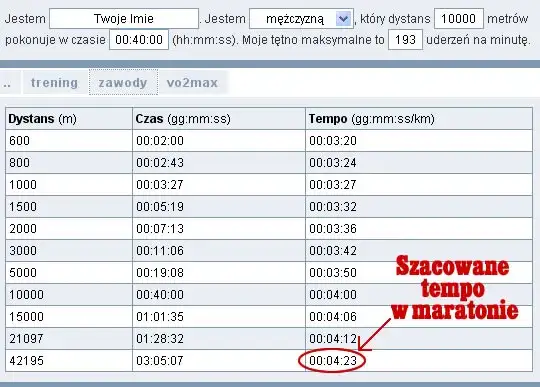540x387 pixels.
Task: Select the 21097 half marathon distance cell
Action: pyautogui.click(x=69, y=339)
